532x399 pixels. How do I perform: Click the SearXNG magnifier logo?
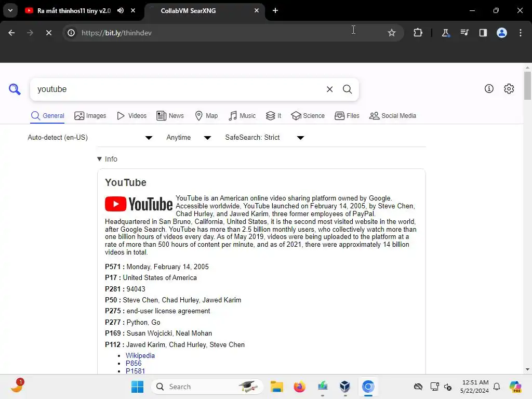coord(15,89)
